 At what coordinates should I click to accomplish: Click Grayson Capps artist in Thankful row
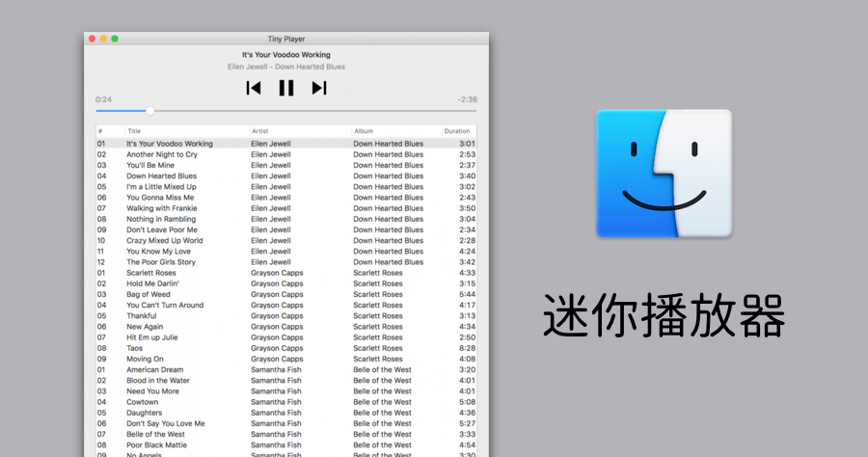pos(277,316)
